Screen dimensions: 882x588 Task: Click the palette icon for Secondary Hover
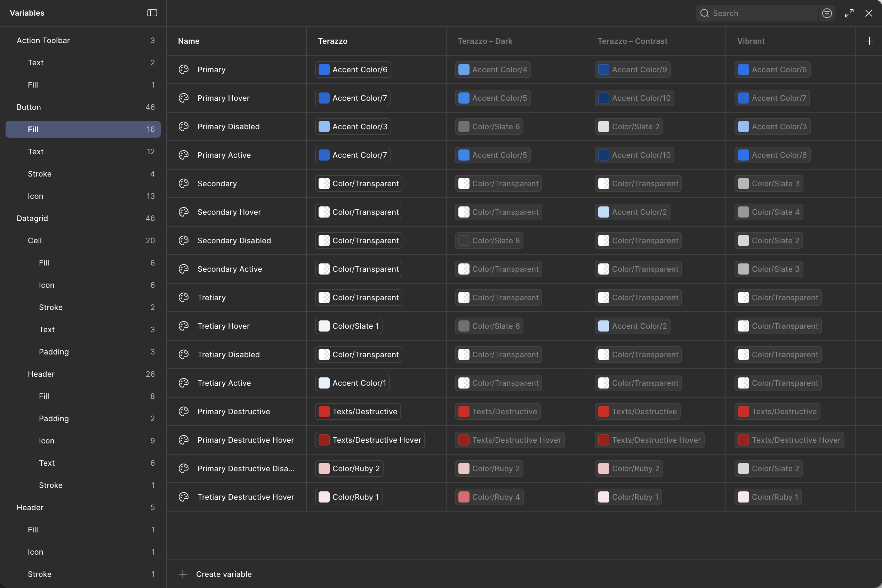point(184,212)
